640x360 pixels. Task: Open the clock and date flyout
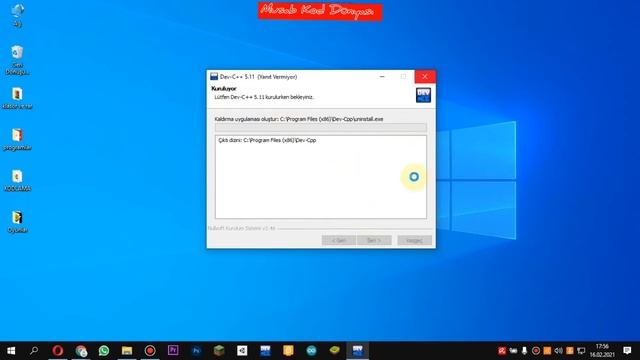(x=602, y=351)
